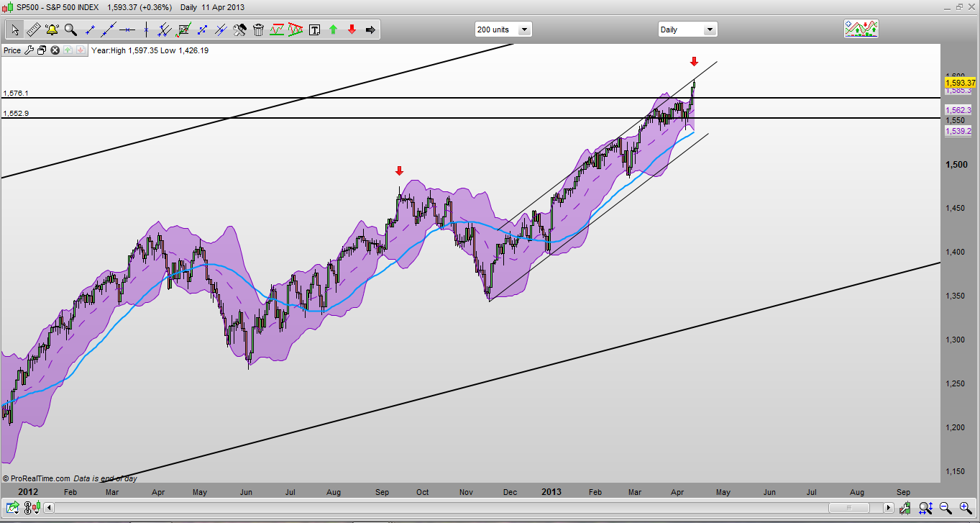980x523 pixels.
Task: Click the horizontal chart scrollbar track
Action: pos(469,508)
